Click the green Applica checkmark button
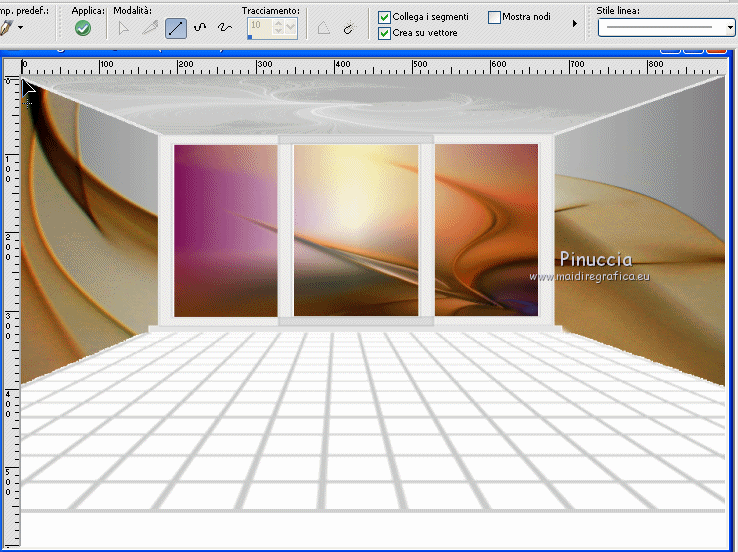The width and height of the screenshot is (738, 552). tap(83, 28)
